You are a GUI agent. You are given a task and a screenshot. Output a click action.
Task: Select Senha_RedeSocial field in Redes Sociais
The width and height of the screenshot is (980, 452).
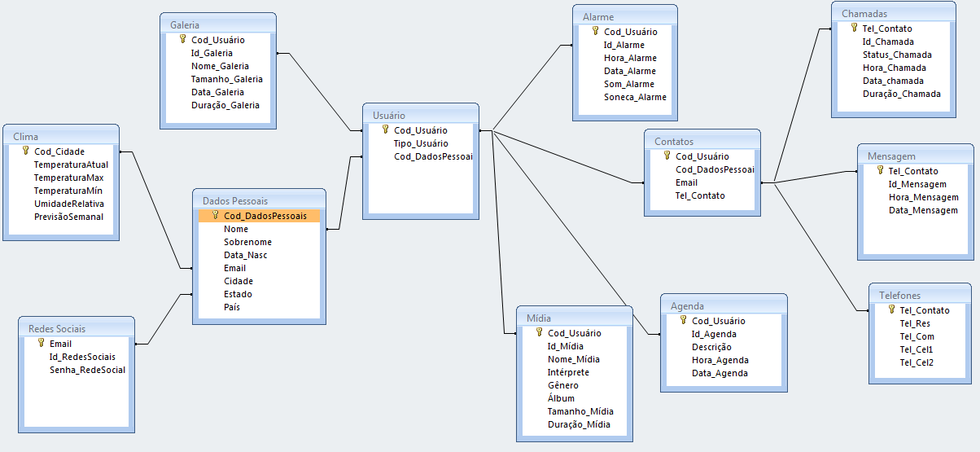click(x=87, y=370)
